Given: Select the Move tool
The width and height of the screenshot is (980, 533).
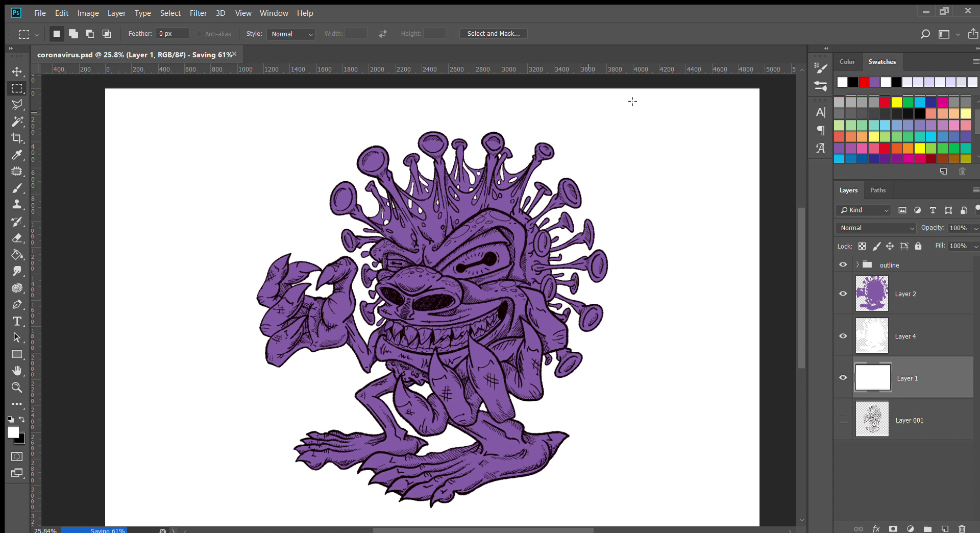Looking at the screenshot, I should tap(17, 71).
